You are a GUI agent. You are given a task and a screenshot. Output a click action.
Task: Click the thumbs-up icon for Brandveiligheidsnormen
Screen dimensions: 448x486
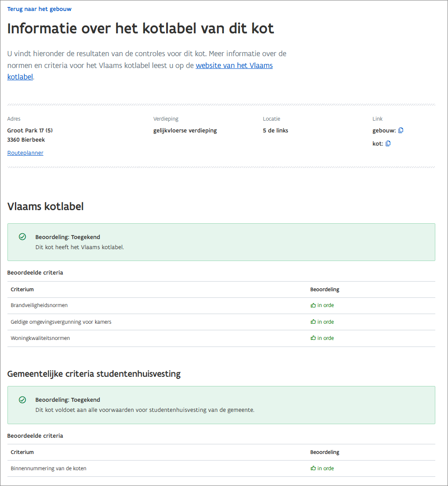click(x=313, y=305)
